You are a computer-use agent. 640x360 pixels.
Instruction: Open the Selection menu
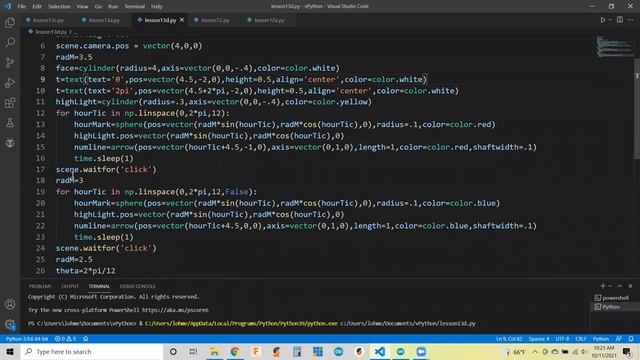59,7
